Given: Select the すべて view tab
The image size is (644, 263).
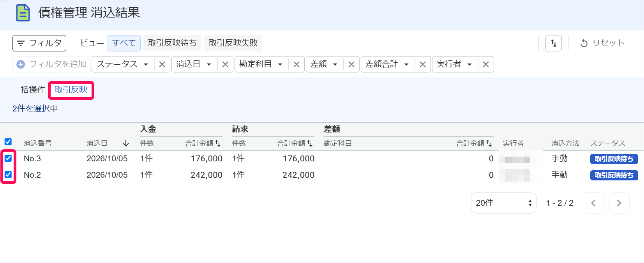Looking at the screenshot, I should click(x=124, y=43).
